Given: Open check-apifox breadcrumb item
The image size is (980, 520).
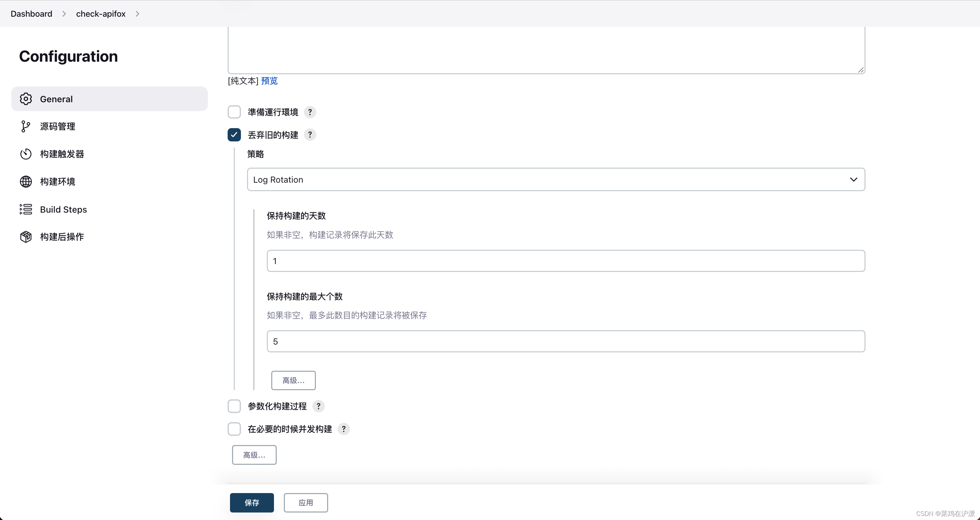Looking at the screenshot, I should [101, 14].
